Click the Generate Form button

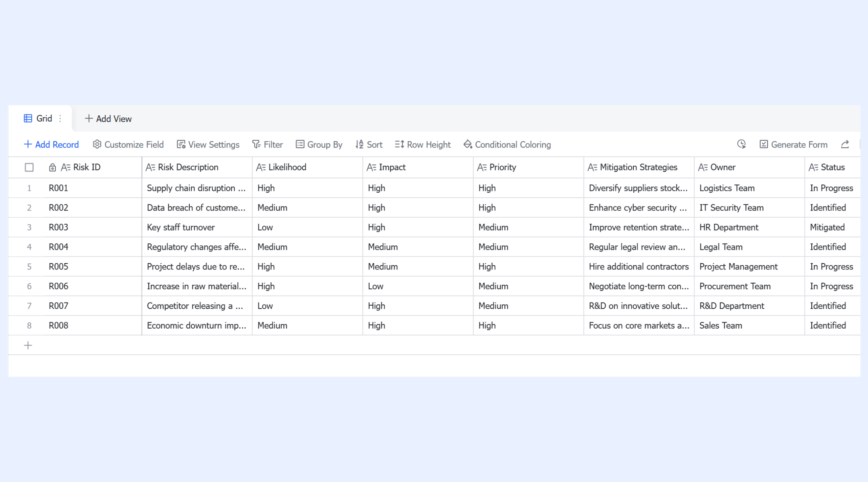(x=794, y=145)
